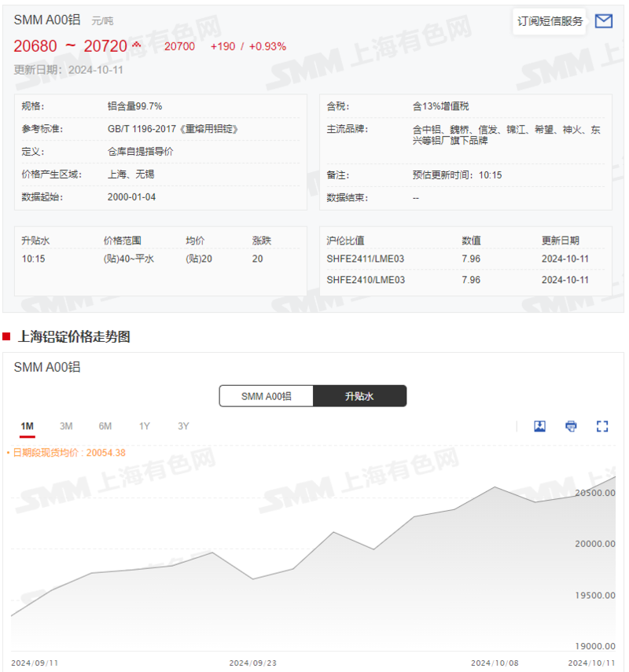Click premium range (贴)40~平水
Screen dimensions: 629x672
point(129,259)
